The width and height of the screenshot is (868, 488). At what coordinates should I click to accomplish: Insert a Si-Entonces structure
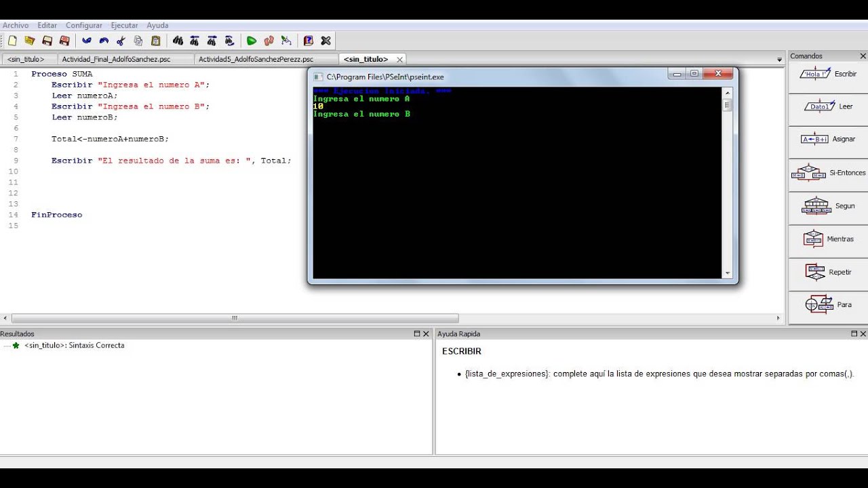[828, 173]
